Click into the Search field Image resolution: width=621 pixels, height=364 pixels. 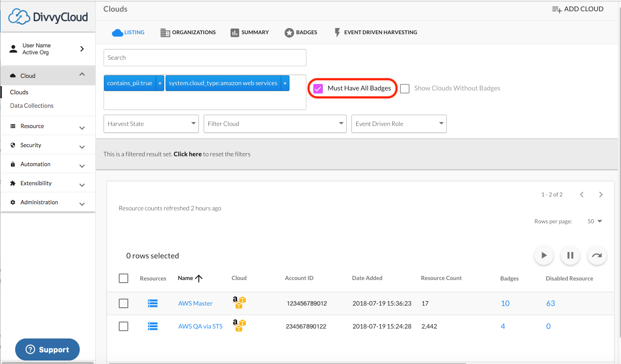point(205,58)
